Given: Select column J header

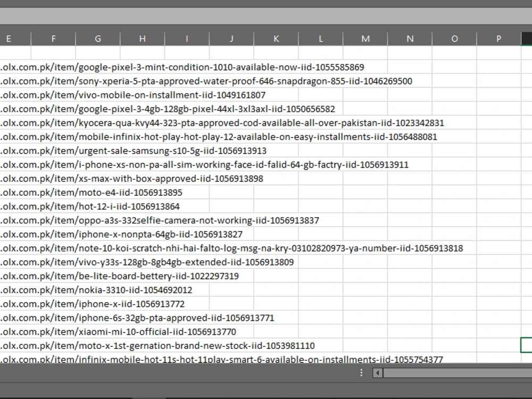Looking at the screenshot, I should (x=231, y=39).
